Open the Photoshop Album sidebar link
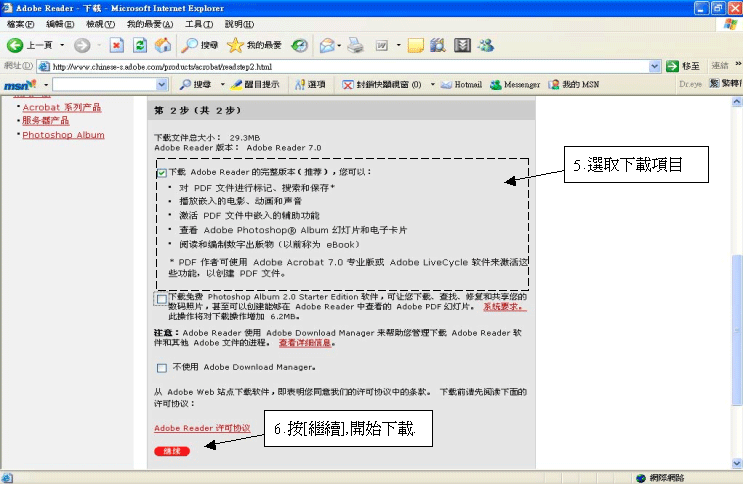Screen dimensions: 743x484 coord(63,135)
